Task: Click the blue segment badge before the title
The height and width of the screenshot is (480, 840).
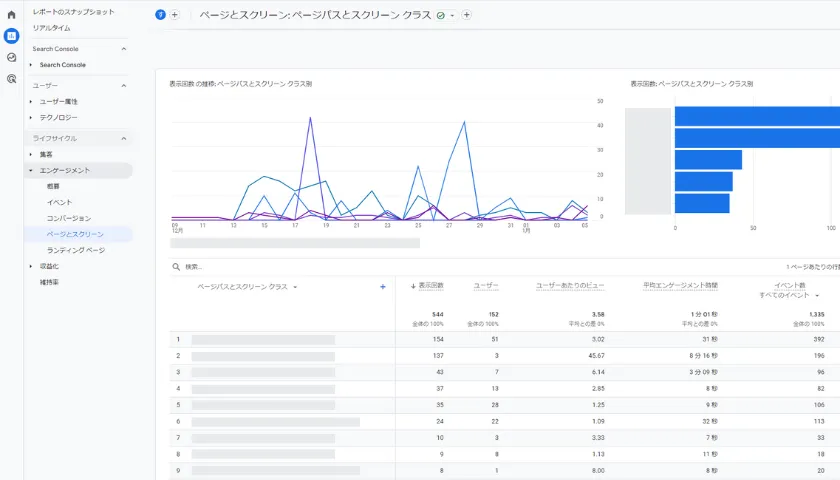Action: 160,15
